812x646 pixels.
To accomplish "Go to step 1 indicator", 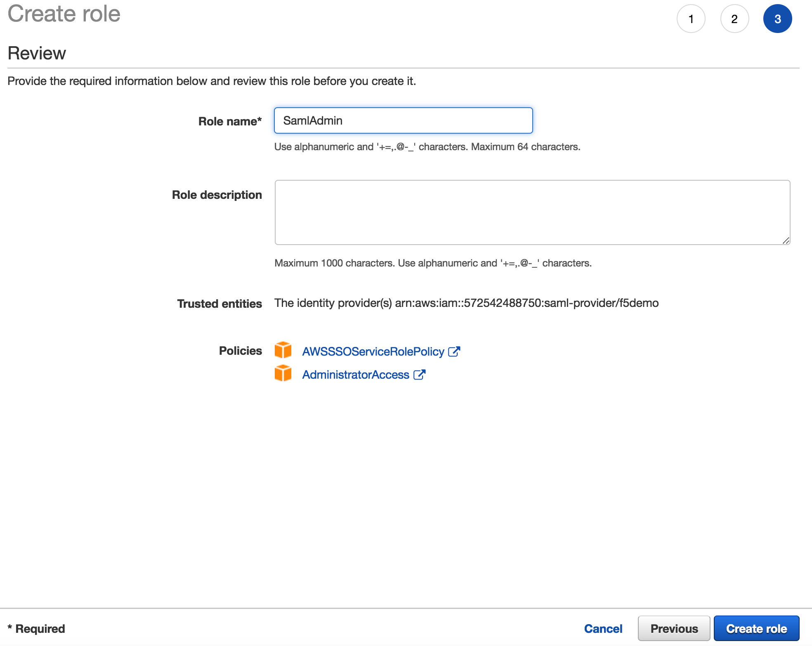I will tap(691, 19).
